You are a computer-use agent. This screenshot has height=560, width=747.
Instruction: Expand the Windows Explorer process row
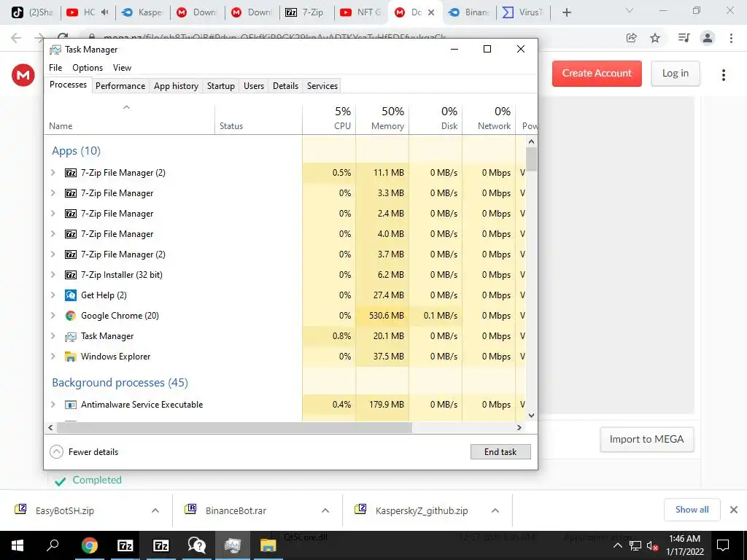point(53,357)
